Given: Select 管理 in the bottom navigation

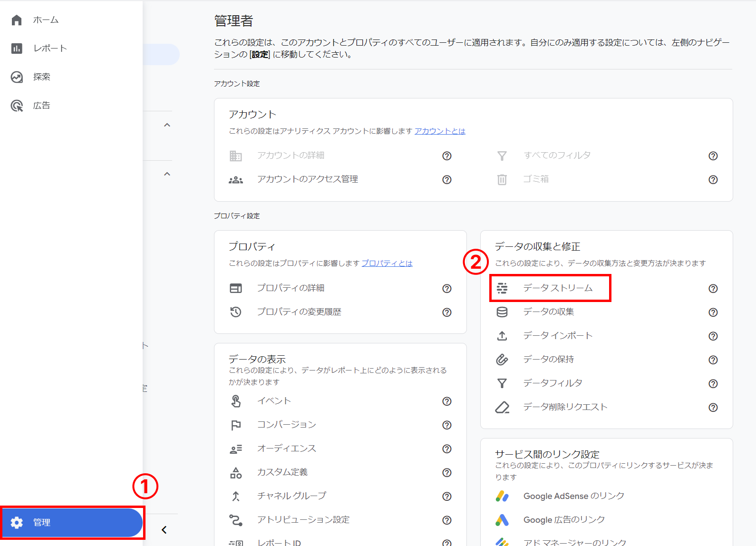Looking at the screenshot, I should click(72, 522).
